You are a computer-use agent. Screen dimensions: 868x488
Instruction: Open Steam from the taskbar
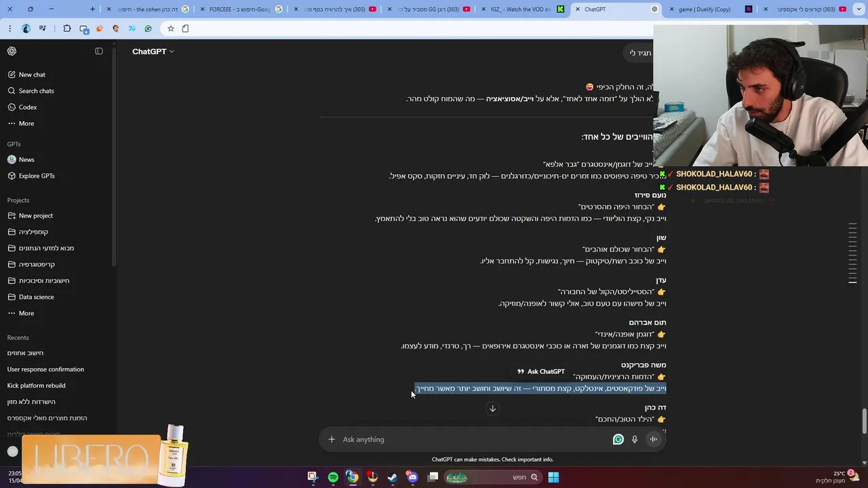click(392, 477)
